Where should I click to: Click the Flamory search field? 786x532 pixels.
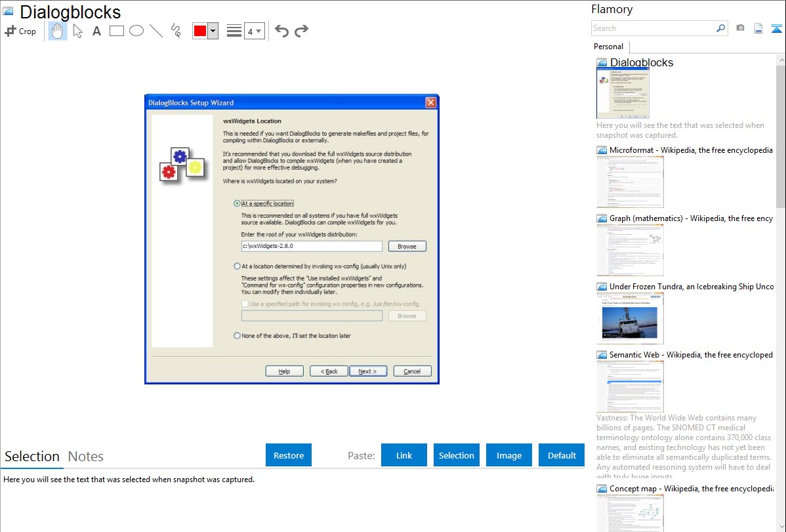point(653,28)
